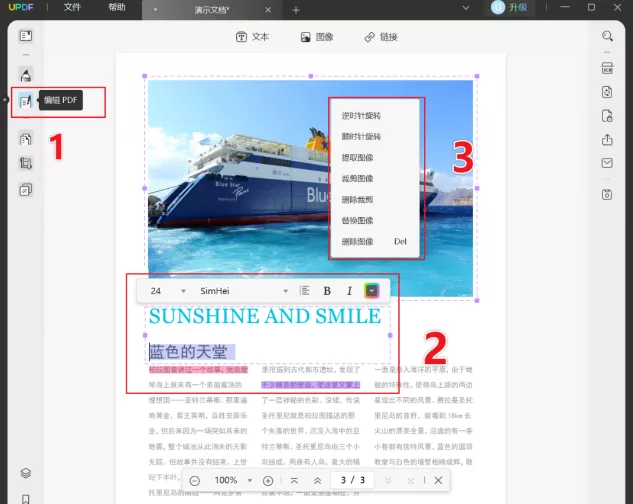Add an image with 图像 tool

317,37
